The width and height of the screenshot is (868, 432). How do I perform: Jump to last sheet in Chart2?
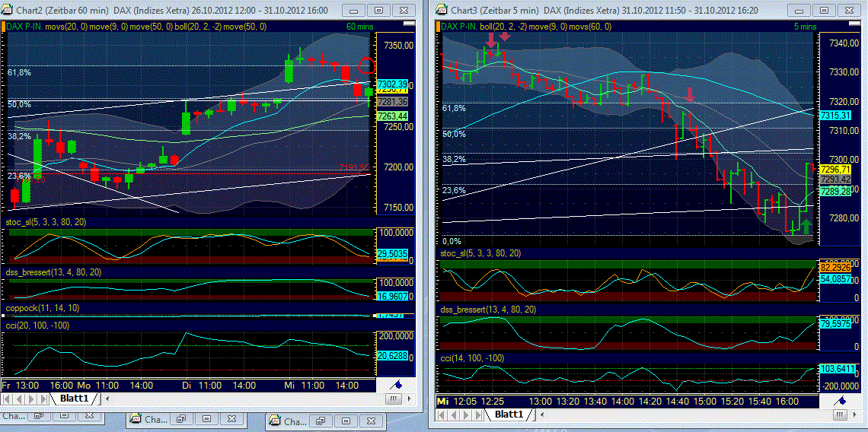44,399
